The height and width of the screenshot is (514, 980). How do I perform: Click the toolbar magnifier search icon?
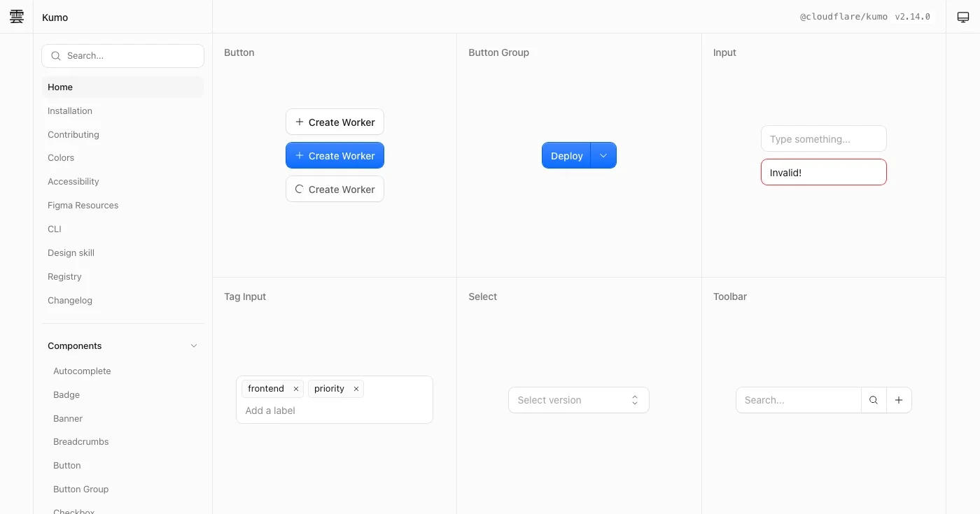tap(874, 400)
